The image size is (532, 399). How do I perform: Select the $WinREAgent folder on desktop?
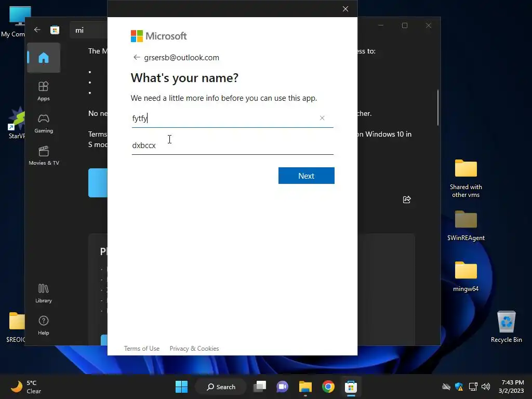pyautogui.click(x=466, y=225)
